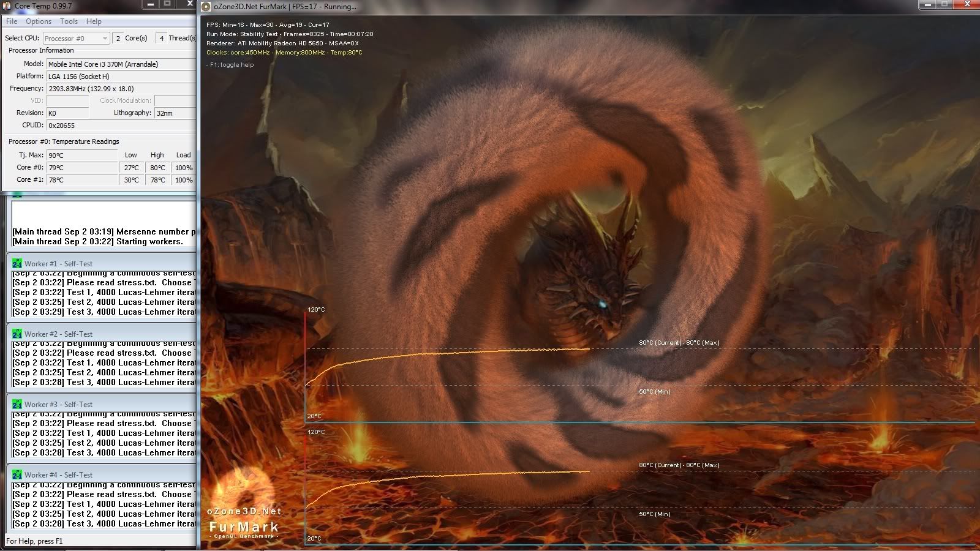Click the 'For Help, press F1' status bar
Image resolution: width=980 pixels, height=551 pixels.
point(34,541)
